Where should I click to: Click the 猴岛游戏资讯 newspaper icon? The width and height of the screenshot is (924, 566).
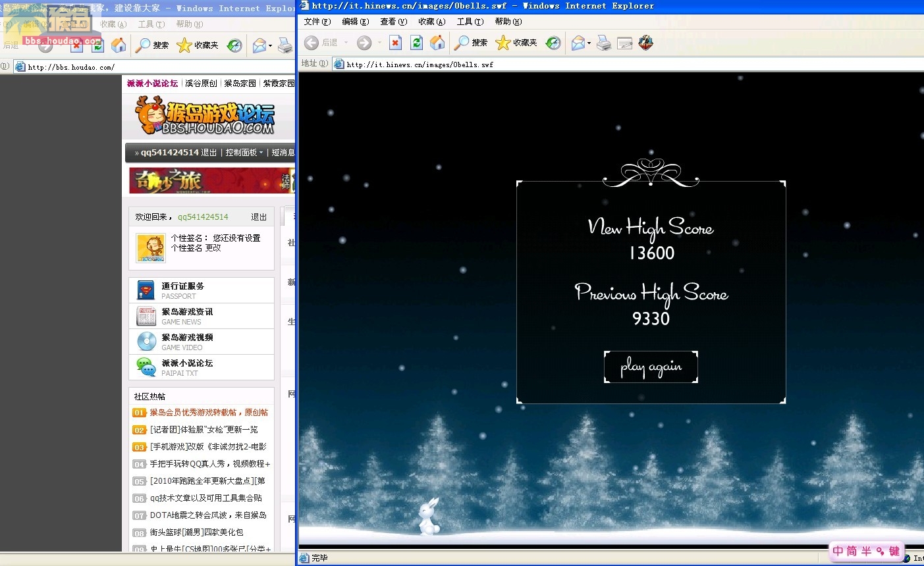(146, 316)
